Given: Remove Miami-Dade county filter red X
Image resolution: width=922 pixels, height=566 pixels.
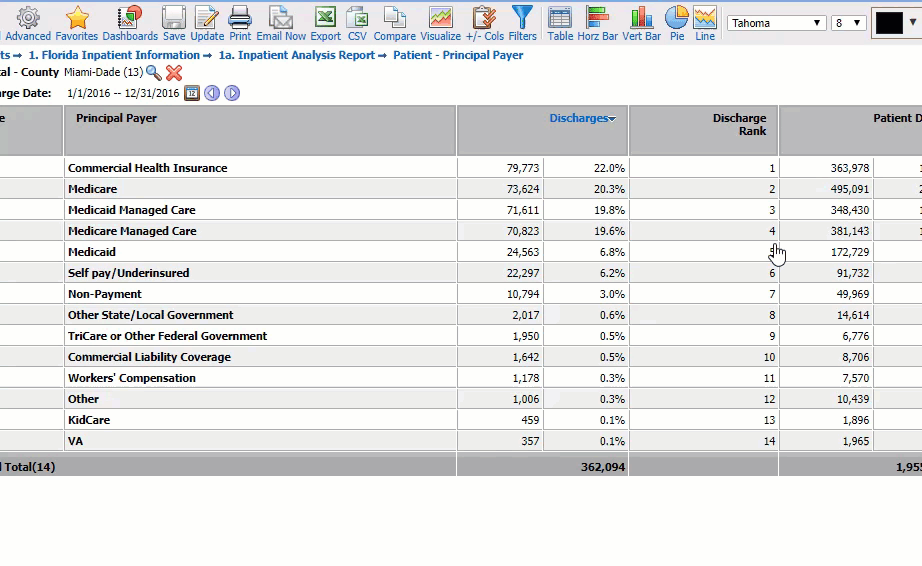Looking at the screenshot, I should [174, 73].
